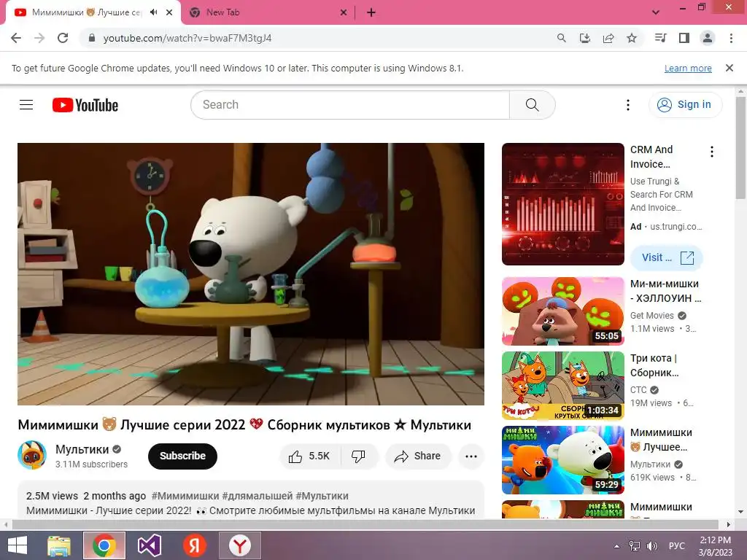
Task: View site information via padlock icon
Action: point(93,38)
